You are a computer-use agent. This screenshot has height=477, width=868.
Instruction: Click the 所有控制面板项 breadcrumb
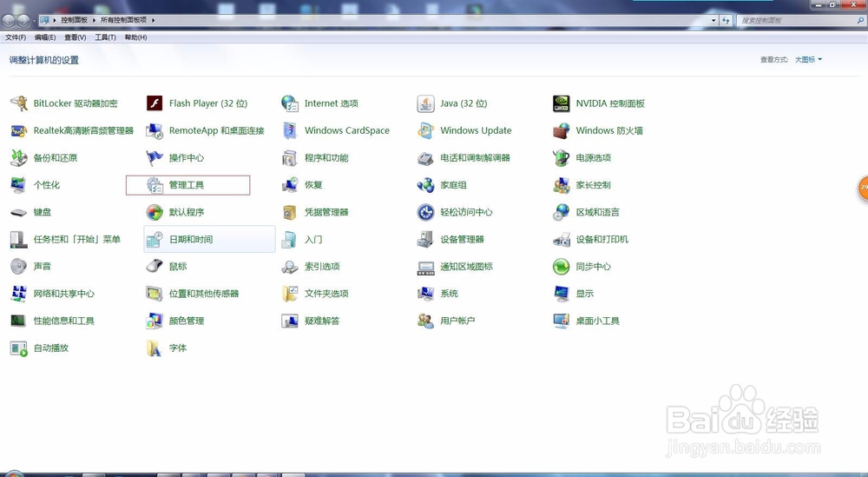(x=123, y=20)
